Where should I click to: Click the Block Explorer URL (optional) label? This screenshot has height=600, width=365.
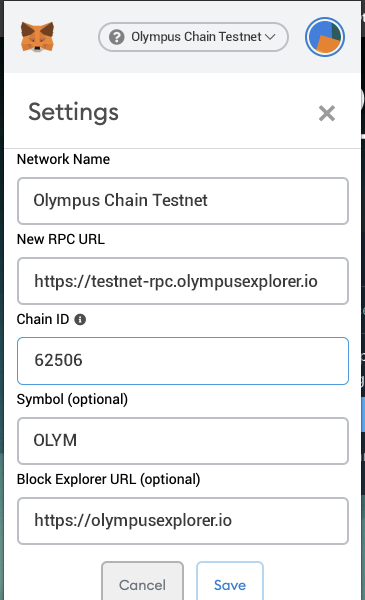(109, 479)
